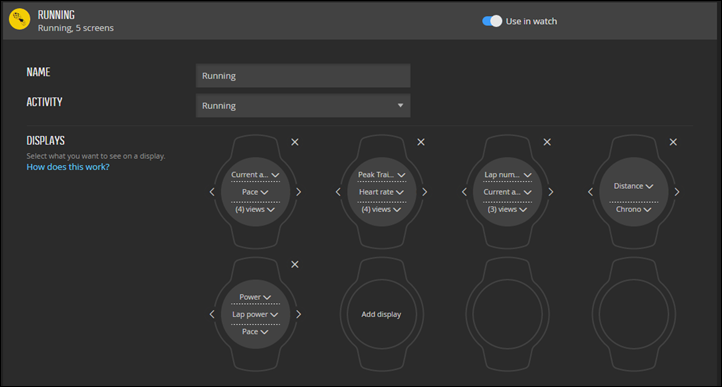Open the Current a… dropdown above Pace in first display

[255, 175]
